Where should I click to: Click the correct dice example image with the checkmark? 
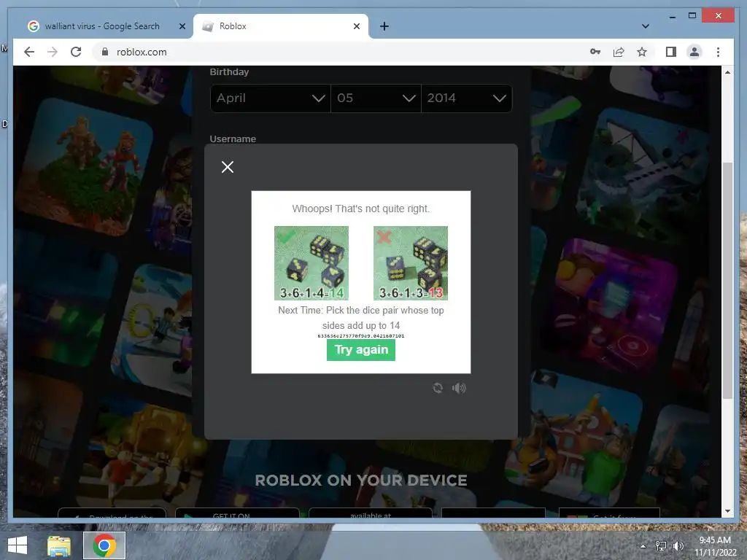[x=311, y=262]
